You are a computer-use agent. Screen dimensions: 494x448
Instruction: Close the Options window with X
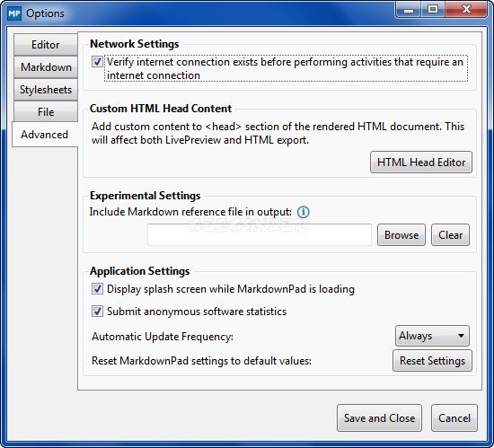click(466, 10)
